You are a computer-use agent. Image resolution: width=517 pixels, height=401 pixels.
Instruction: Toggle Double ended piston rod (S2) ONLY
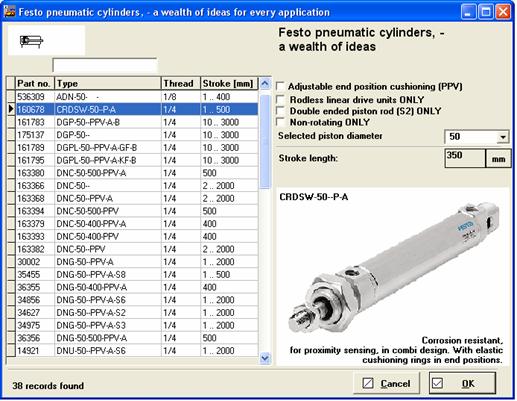click(x=281, y=110)
